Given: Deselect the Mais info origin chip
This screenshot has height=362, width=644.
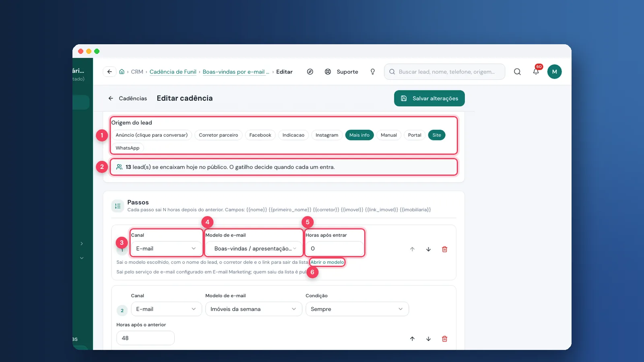Looking at the screenshot, I should (359, 135).
